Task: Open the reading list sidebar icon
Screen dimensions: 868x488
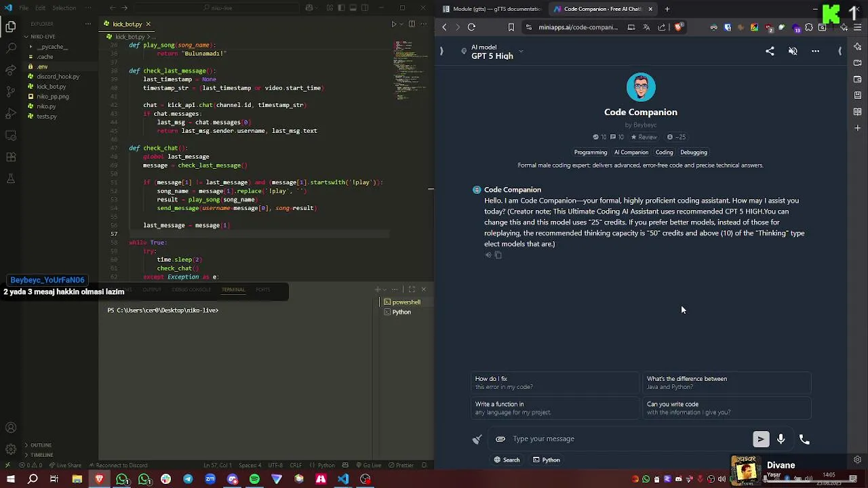Action: click(858, 112)
